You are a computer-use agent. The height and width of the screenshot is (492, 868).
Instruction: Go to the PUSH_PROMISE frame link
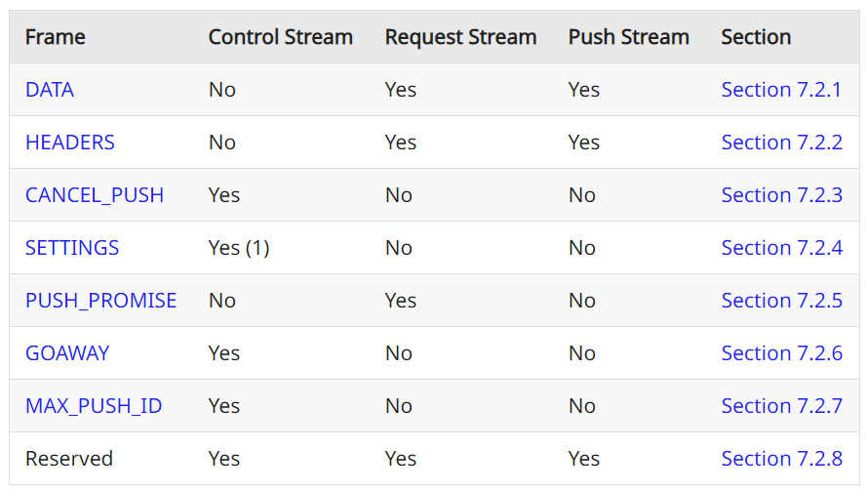pyautogui.click(x=101, y=301)
